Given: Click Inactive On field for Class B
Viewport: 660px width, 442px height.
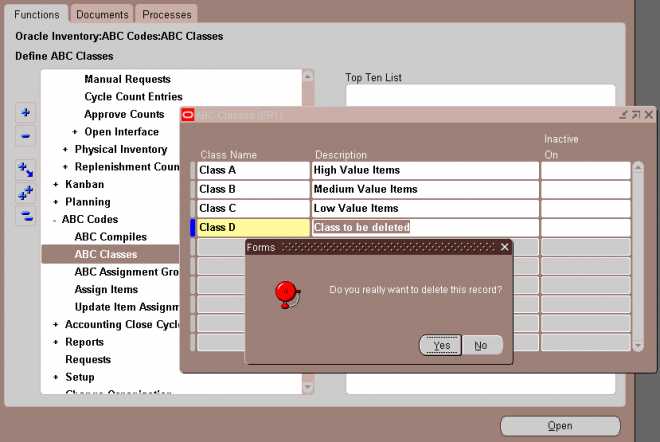Looking at the screenshot, I should (x=585, y=189).
